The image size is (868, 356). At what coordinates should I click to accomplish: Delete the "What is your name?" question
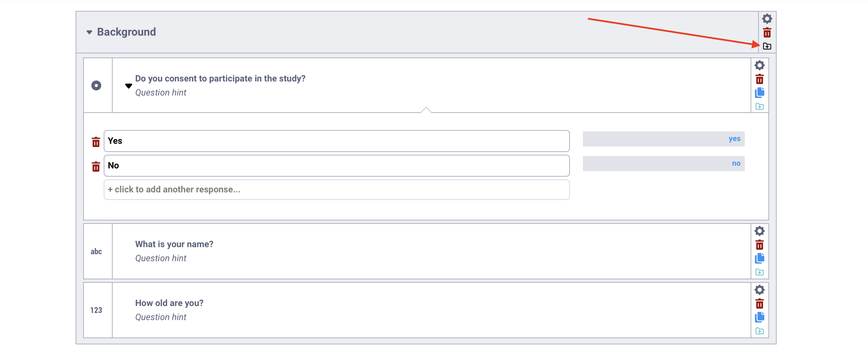coord(759,244)
